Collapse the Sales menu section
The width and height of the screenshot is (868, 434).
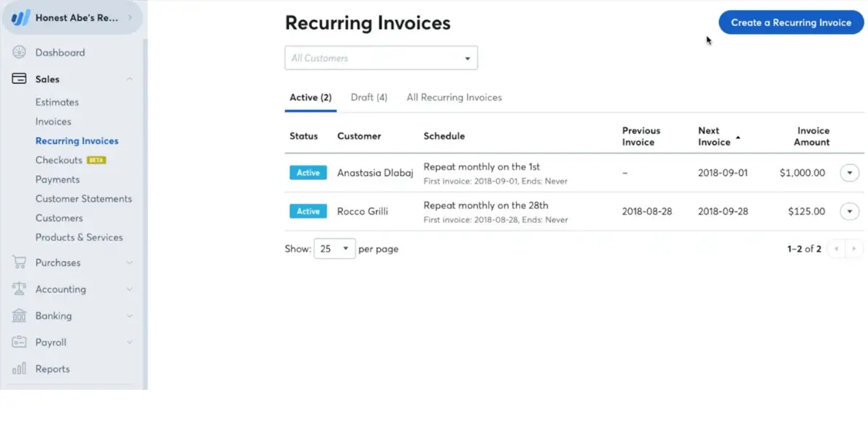click(x=129, y=79)
